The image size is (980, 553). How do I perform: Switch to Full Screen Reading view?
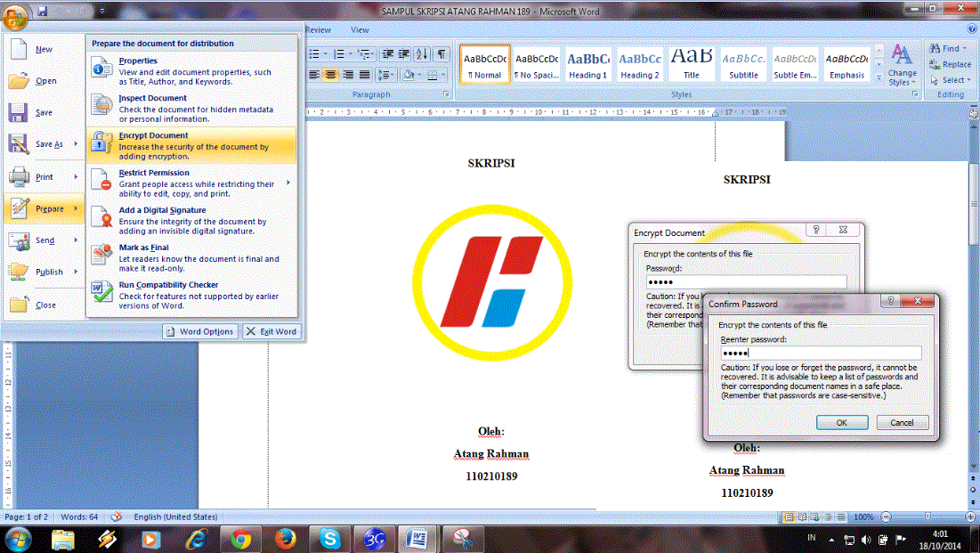pos(803,517)
